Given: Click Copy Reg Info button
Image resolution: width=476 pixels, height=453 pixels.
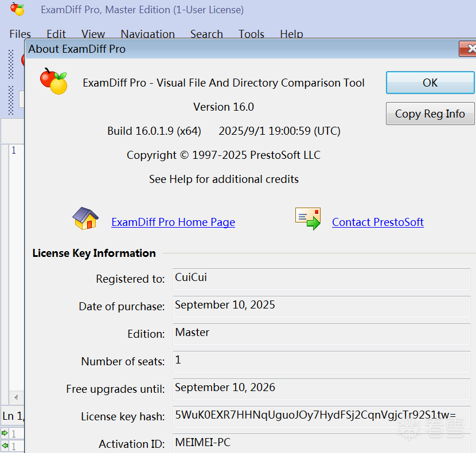Looking at the screenshot, I should click(430, 114).
